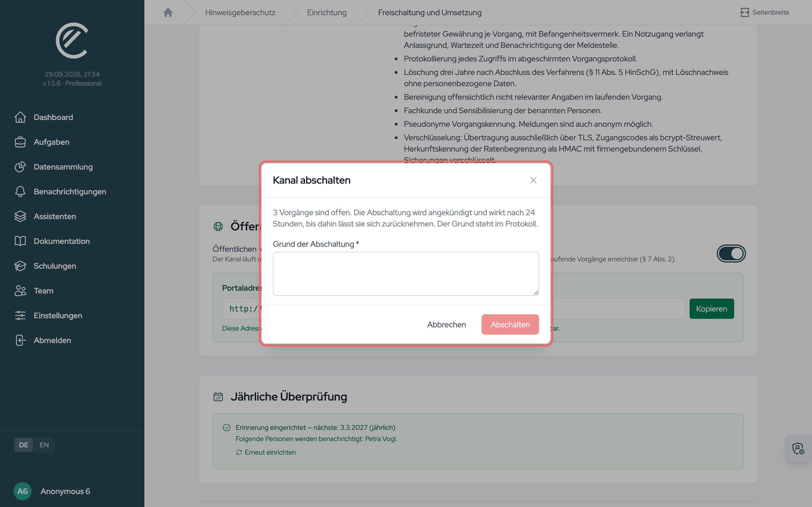Go to Hinweisgeberschutz breadcrumb
The width and height of the screenshot is (812, 507).
pyautogui.click(x=240, y=12)
